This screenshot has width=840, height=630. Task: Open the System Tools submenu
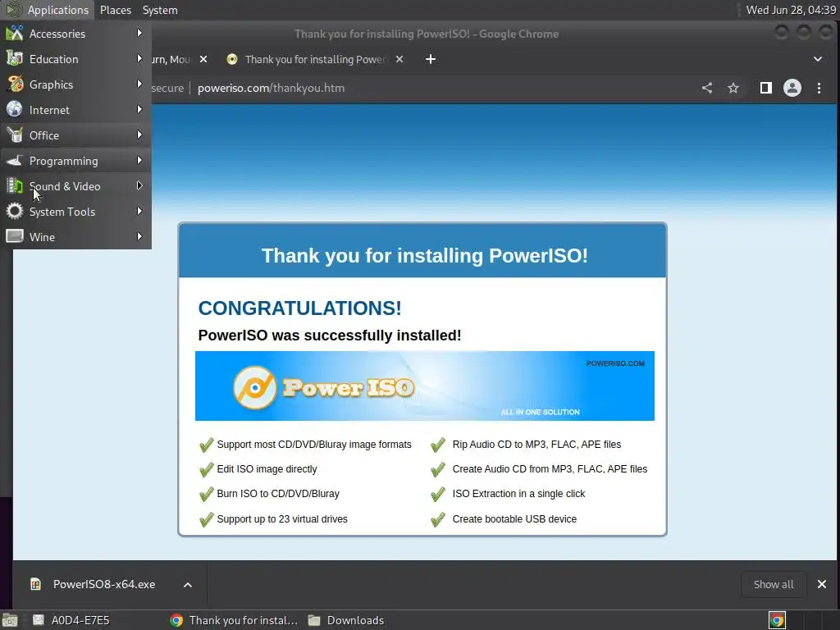point(75,212)
